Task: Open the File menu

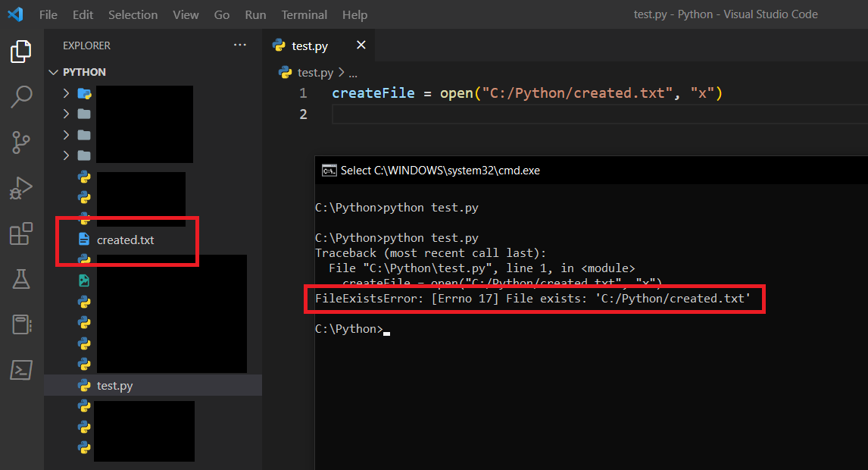Action: click(x=48, y=15)
